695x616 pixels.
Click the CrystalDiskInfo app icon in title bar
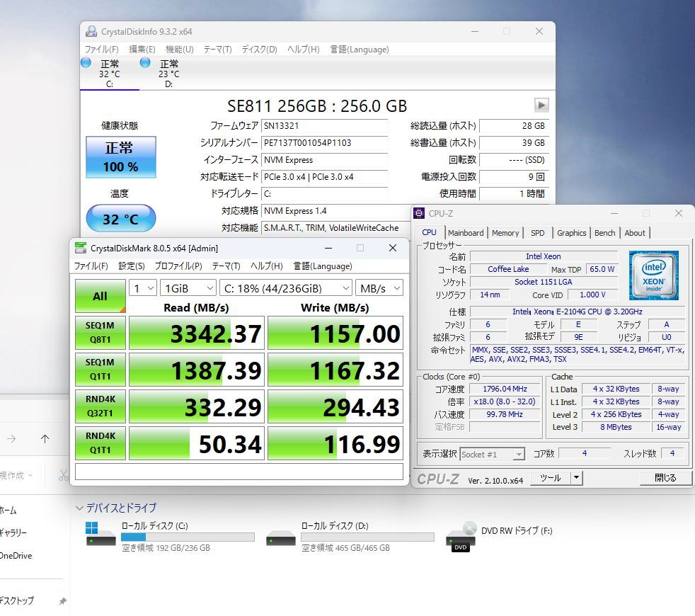(91, 31)
